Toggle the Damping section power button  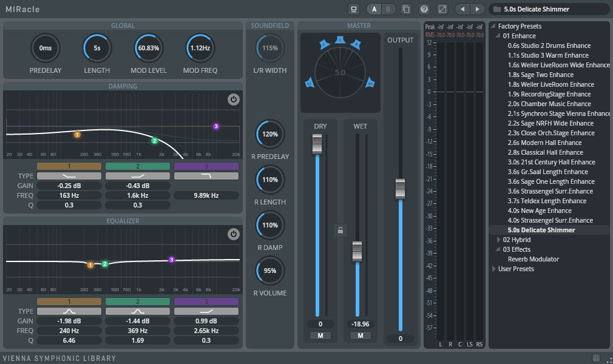[234, 99]
